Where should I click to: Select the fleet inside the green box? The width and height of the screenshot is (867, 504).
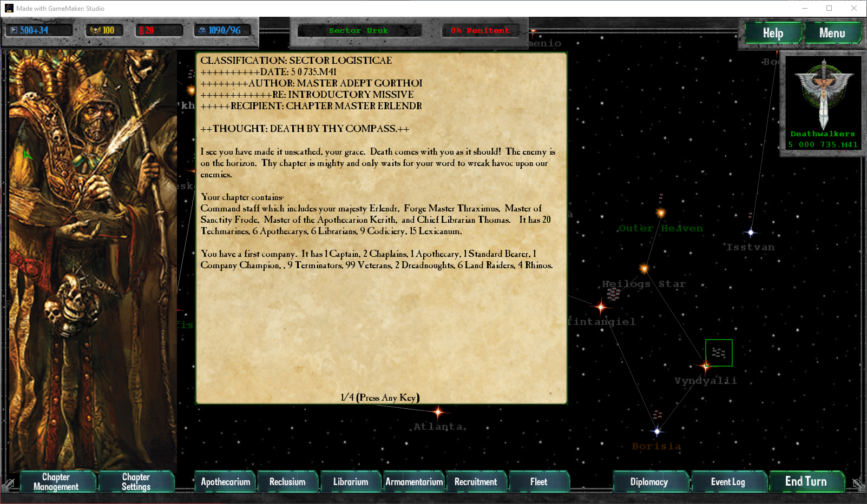[x=719, y=353]
